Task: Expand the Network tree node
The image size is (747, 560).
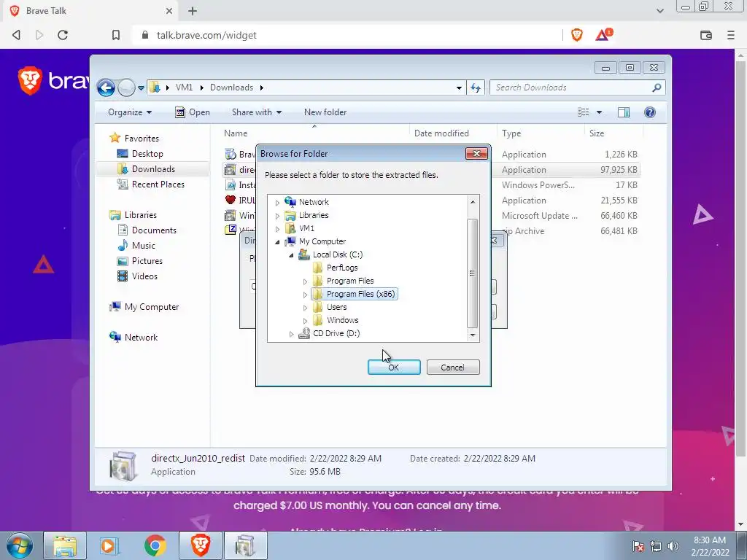Action: 277,203
